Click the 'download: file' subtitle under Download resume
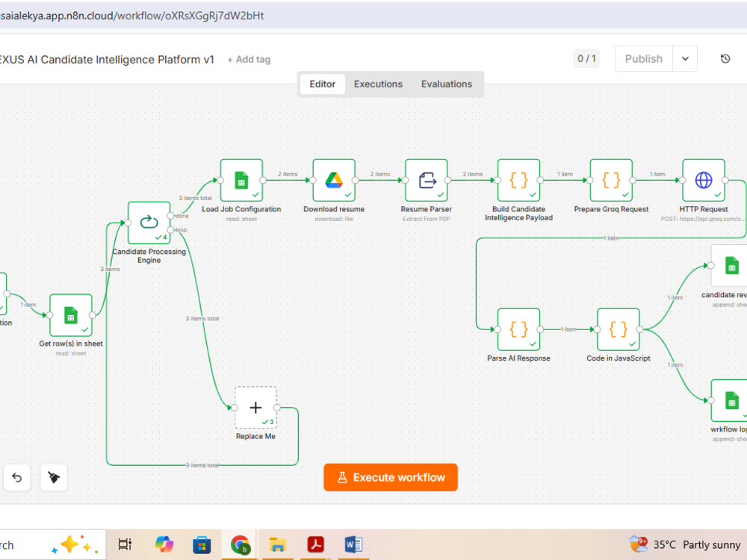747x560 pixels. 334,219
